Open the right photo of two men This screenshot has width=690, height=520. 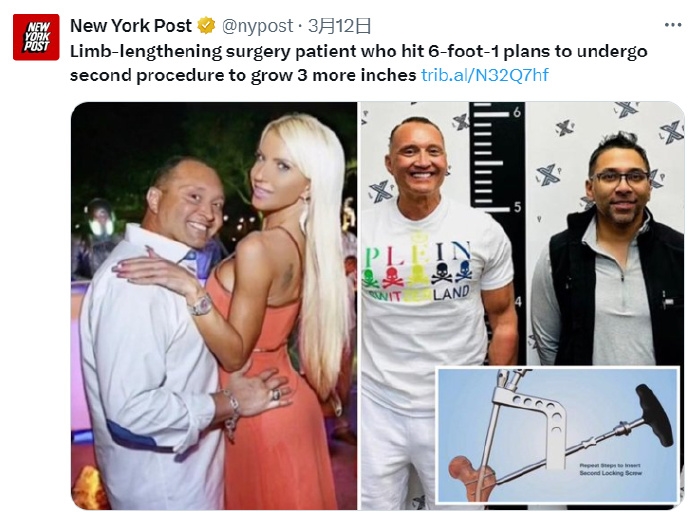[523, 234]
